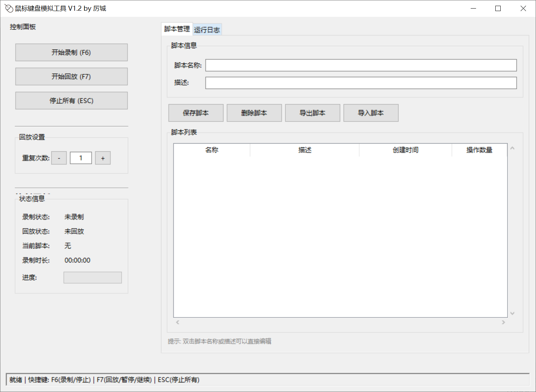Select the 脚本管理 tab
The height and width of the screenshot is (392, 536).
point(177,29)
